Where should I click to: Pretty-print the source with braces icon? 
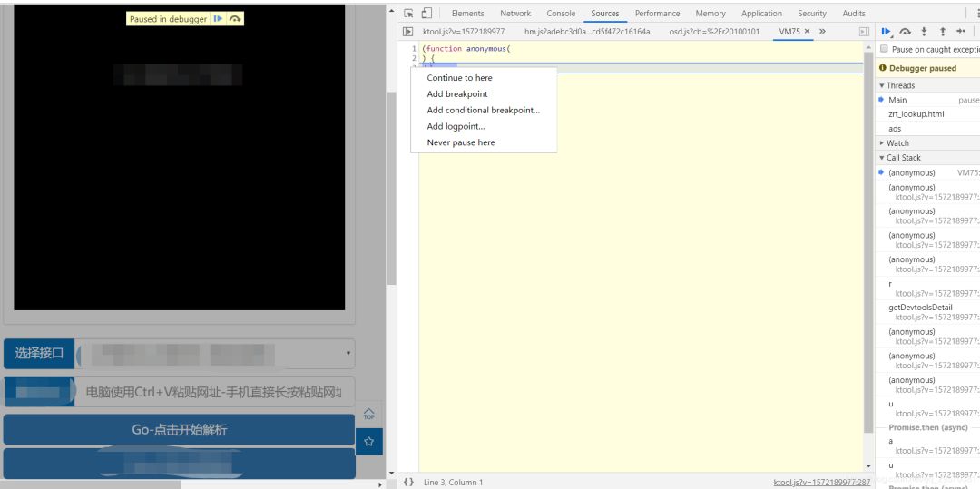coord(408,482)
